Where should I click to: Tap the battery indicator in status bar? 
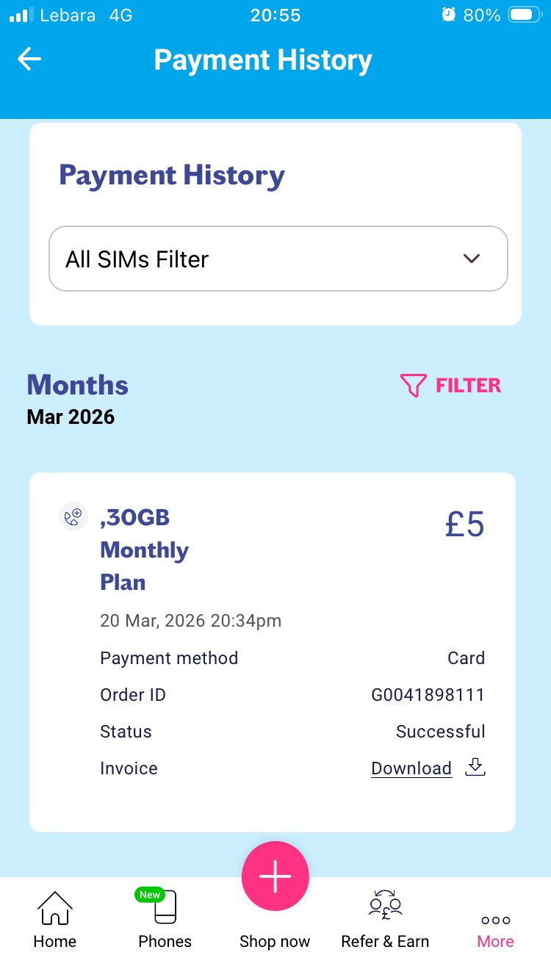pos(525,15)
